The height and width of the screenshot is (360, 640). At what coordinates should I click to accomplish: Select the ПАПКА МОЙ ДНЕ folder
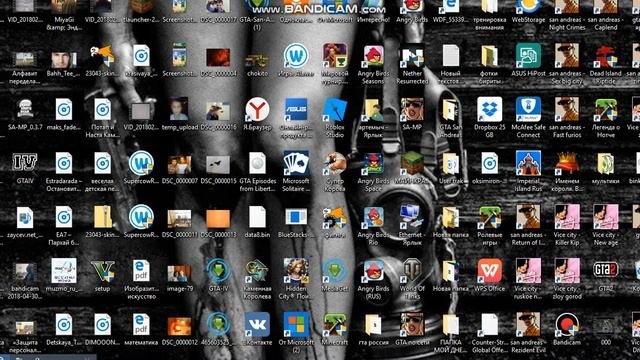[x=451, y=325]
